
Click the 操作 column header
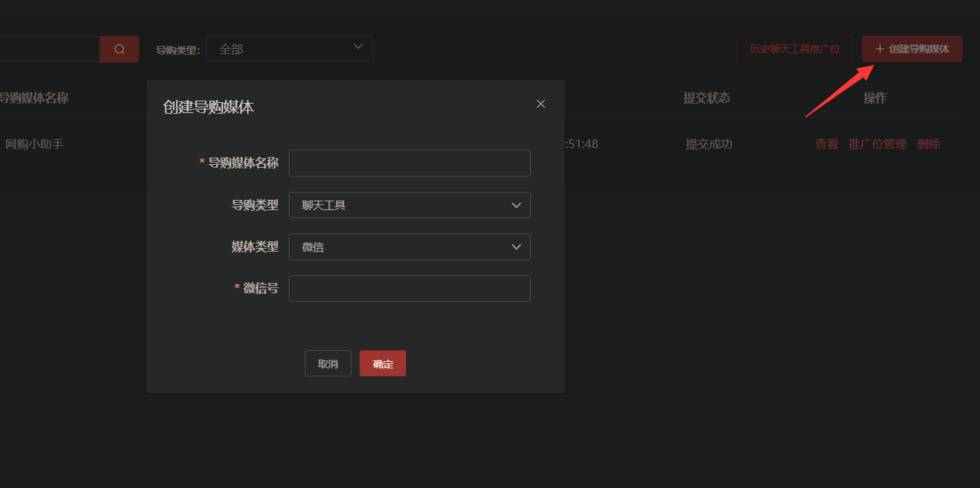[876, 98]
